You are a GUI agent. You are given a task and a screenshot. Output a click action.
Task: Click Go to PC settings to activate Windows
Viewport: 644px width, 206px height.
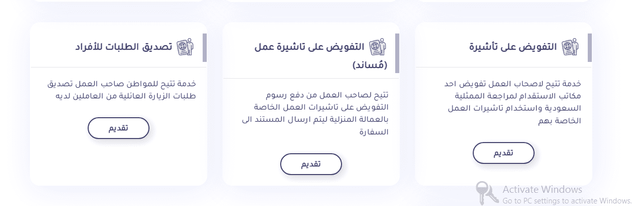click(x=567, y=200)
